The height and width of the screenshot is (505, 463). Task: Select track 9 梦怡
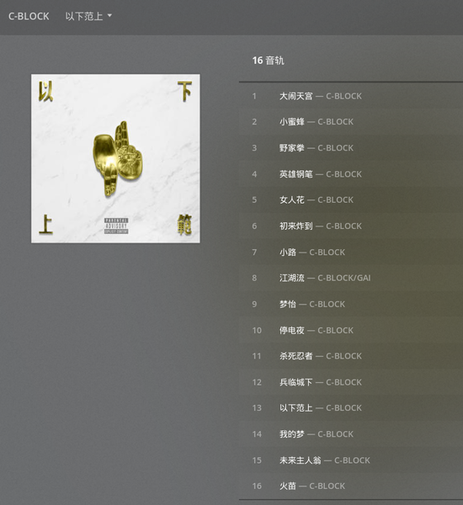351,304
